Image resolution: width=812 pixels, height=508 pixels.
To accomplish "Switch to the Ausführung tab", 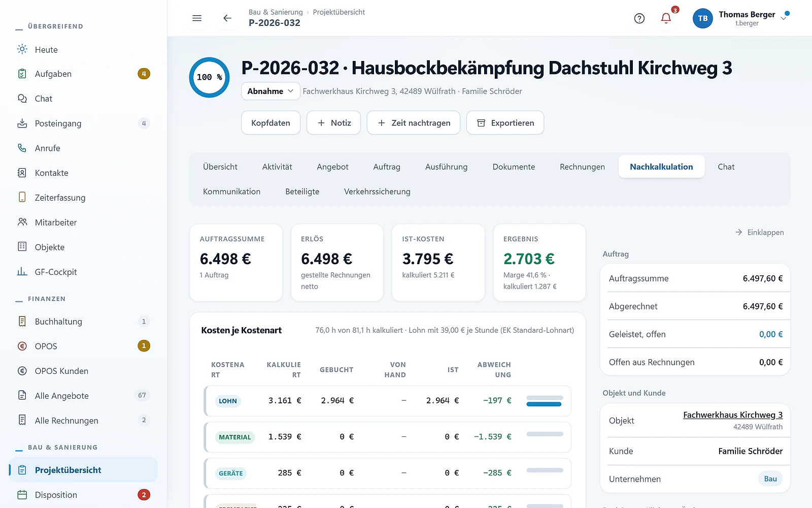I will click(447, 167).
